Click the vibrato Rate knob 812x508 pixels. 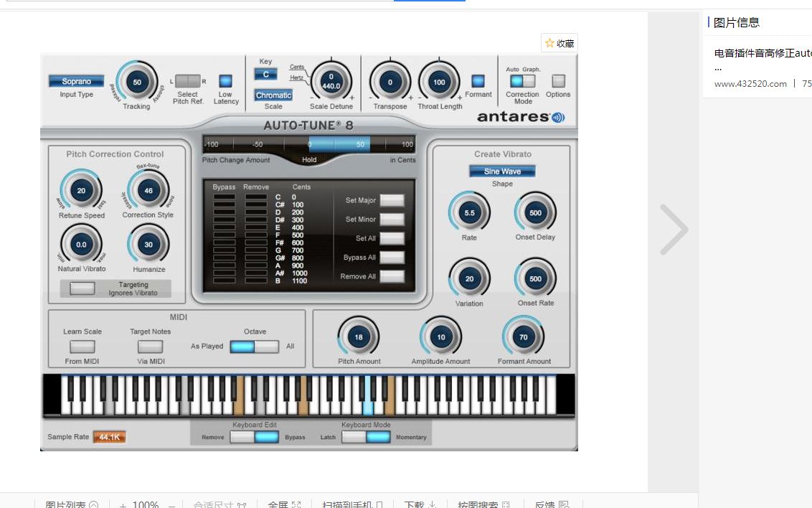[x=469, y=213]
